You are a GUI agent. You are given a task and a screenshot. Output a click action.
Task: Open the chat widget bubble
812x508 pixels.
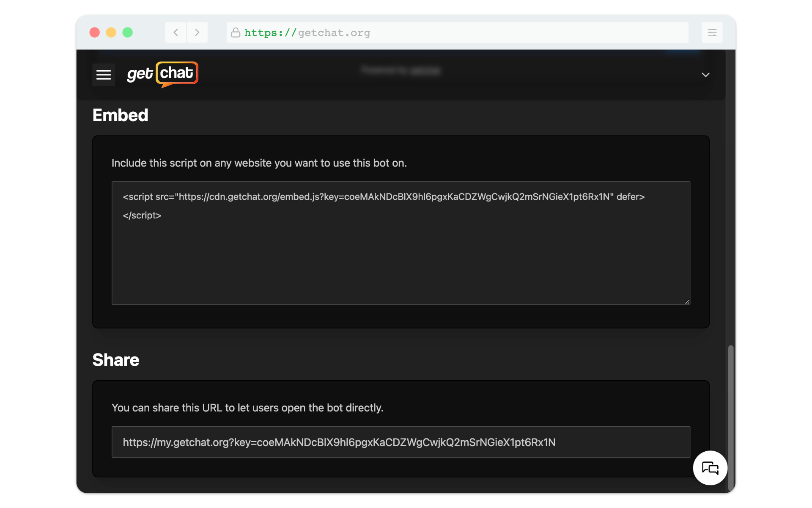[710, 468]
